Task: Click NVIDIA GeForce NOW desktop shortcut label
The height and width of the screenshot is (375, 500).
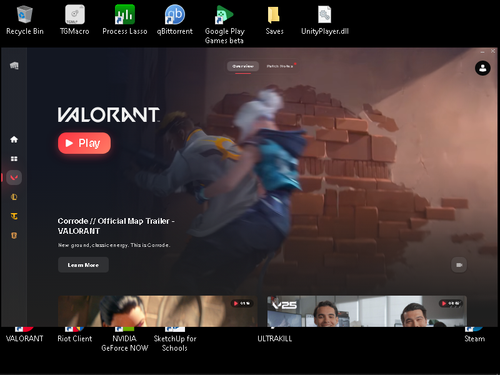Action: [x=125, y=343]
